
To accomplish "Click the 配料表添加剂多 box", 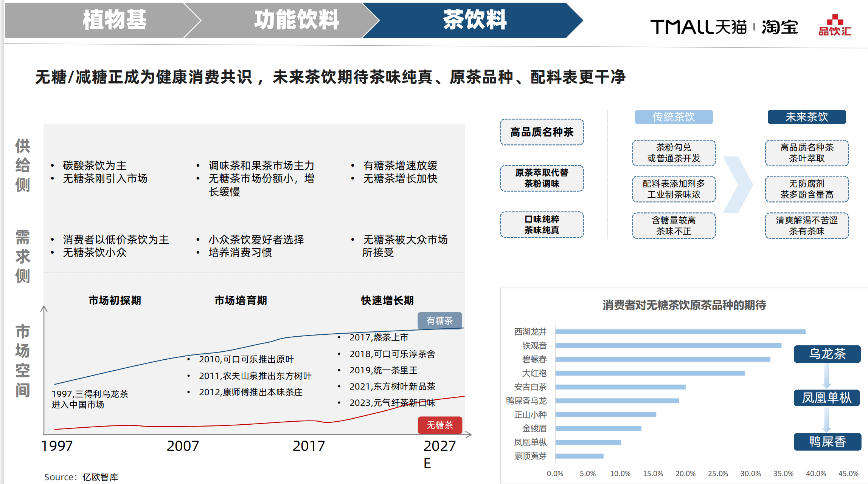I will pyautogui.click(x=674, y=189).
